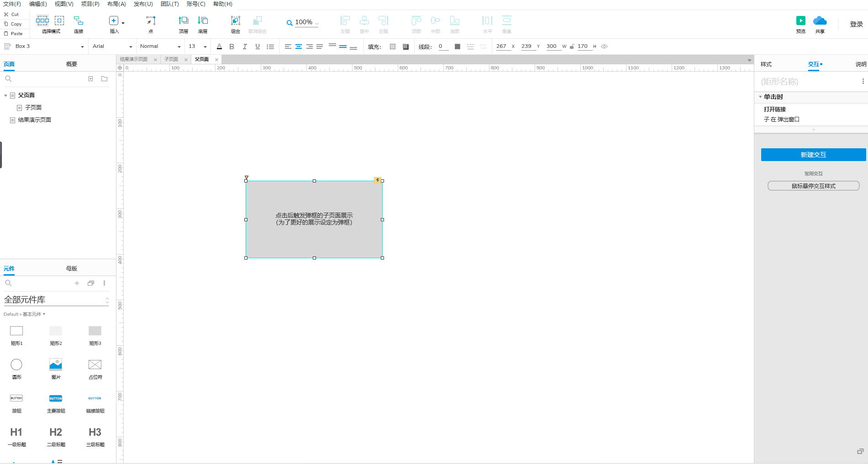Click the 图片 image widget in the library
This screenshot has width=868, height=464.
coord(56,364)
